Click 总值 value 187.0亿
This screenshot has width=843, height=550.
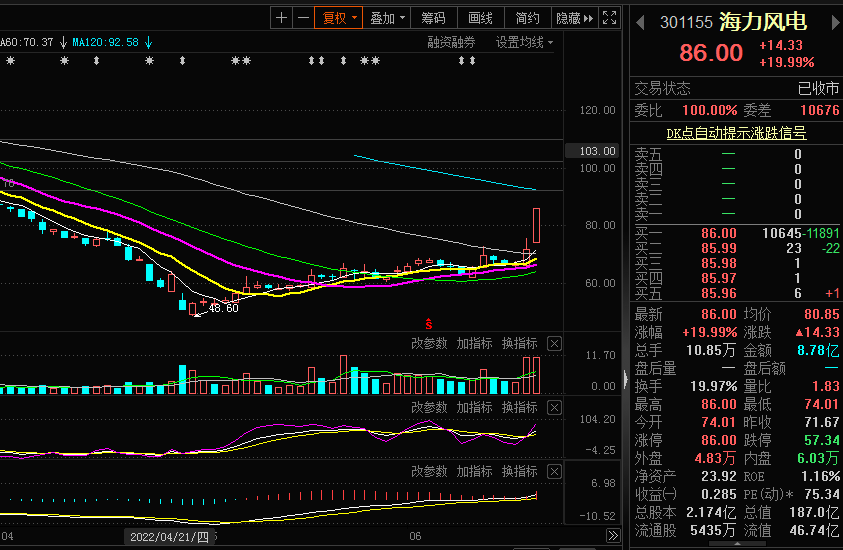click(814, 512)
